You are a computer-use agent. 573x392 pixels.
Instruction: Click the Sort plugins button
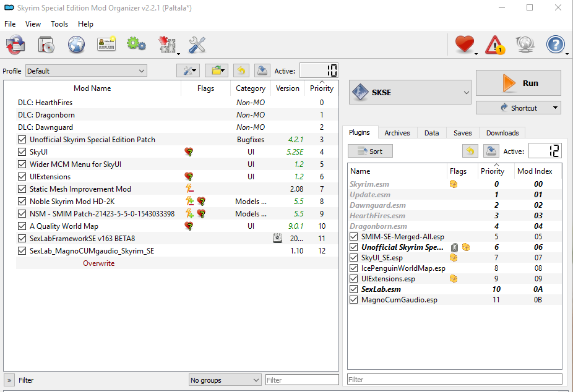click(x=370, y=151)
